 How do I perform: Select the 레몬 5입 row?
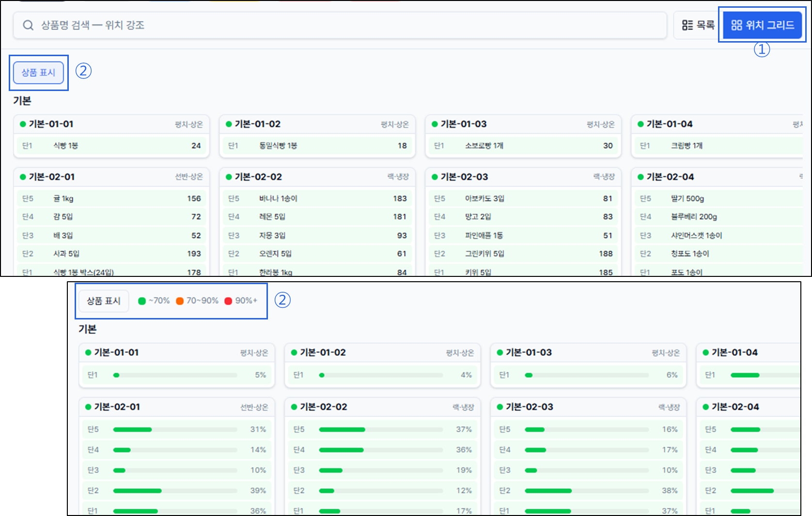317,217
